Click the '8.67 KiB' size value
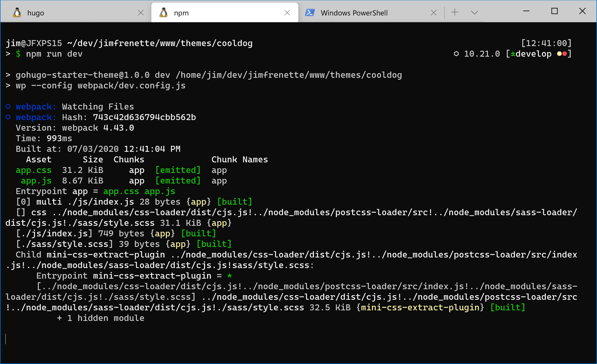 (83, 181)
